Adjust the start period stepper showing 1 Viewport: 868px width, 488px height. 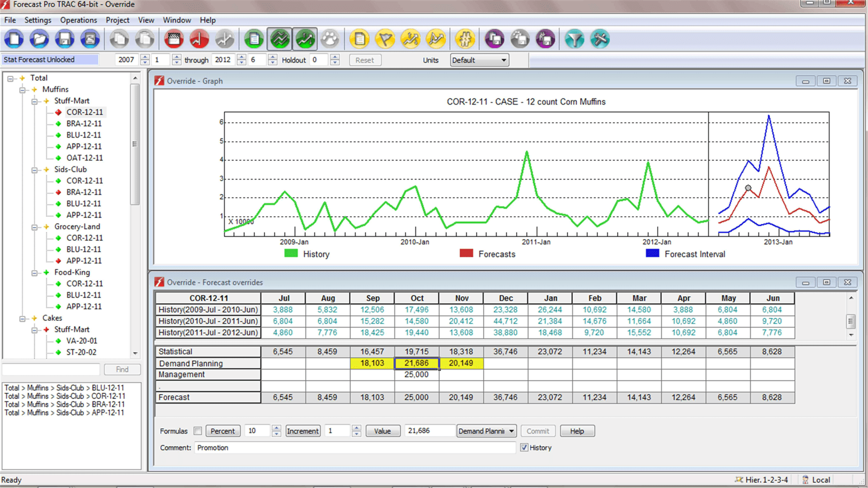pyautogui.click(x=177, y=60)
